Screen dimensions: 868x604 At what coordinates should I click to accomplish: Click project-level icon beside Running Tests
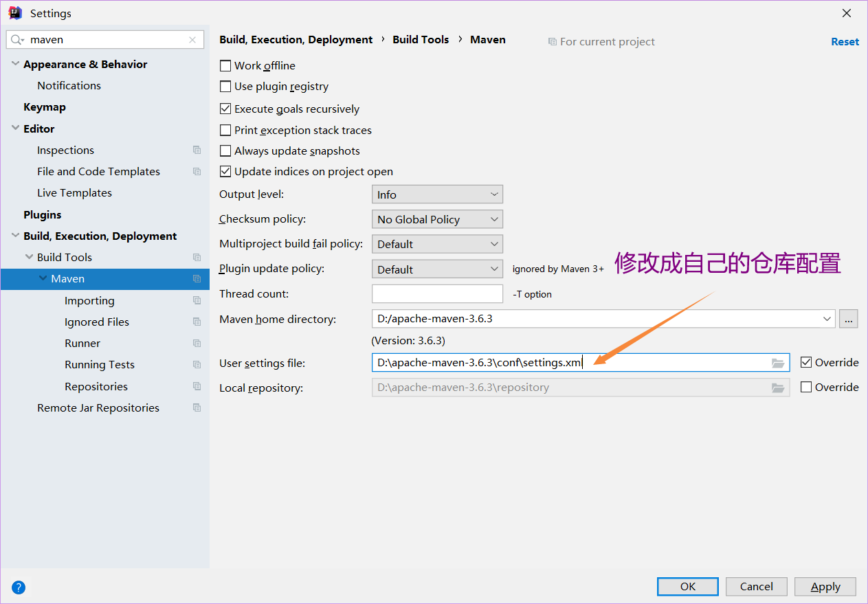click(x=197, y=364)
